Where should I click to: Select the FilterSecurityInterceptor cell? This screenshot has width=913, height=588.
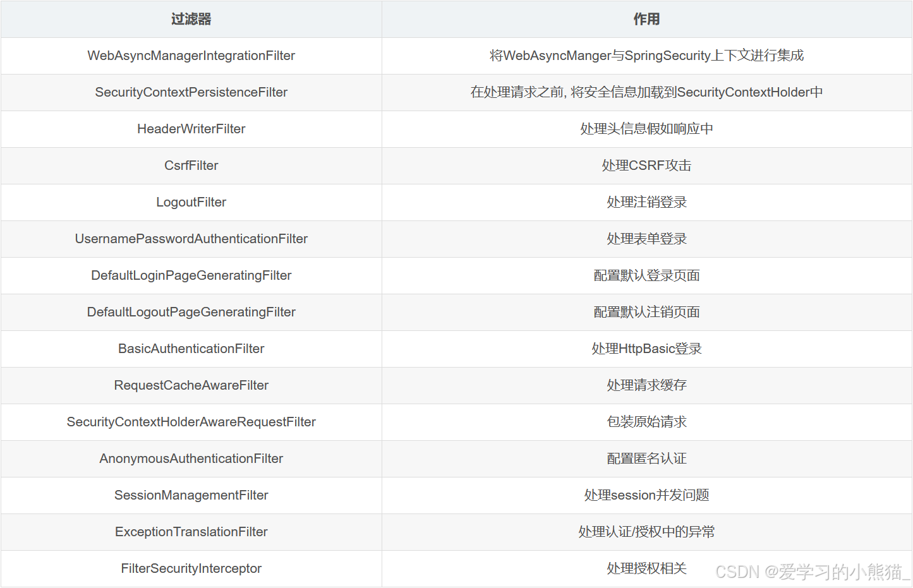pos(191,568)
